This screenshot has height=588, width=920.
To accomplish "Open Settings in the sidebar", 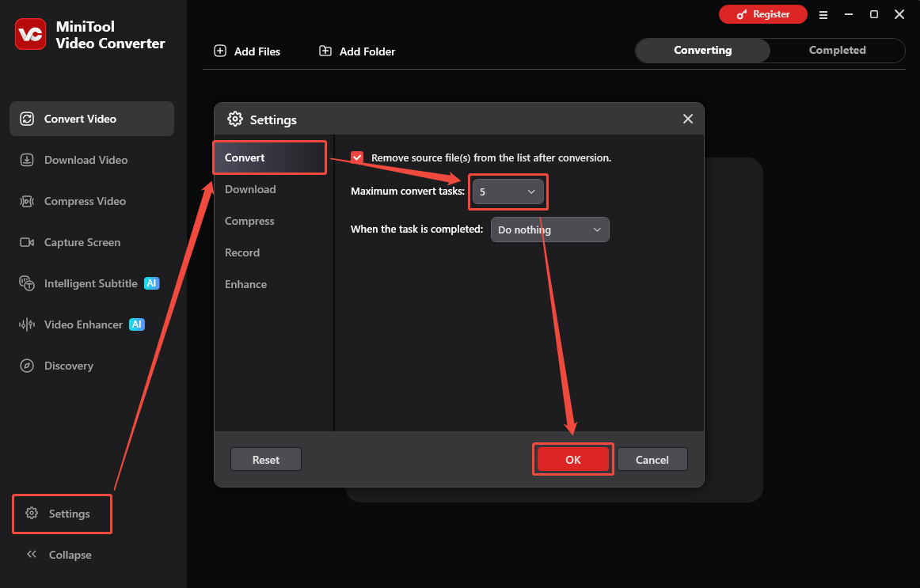I will click(63, 514).
